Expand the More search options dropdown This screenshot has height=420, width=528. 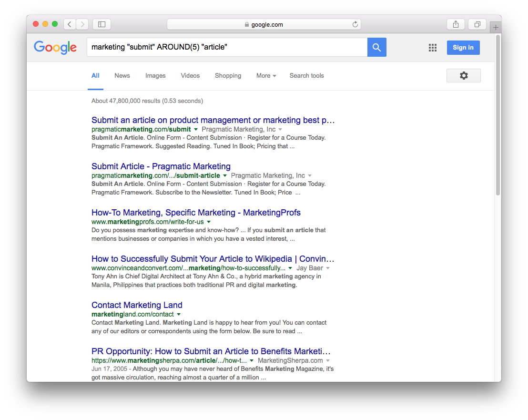tap(266, 75)
